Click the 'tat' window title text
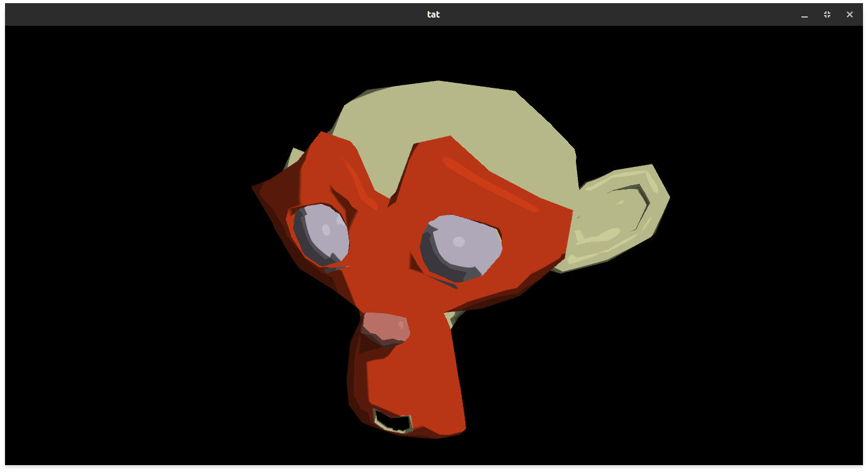The image size is (868, 472). [x=433, y=14]
